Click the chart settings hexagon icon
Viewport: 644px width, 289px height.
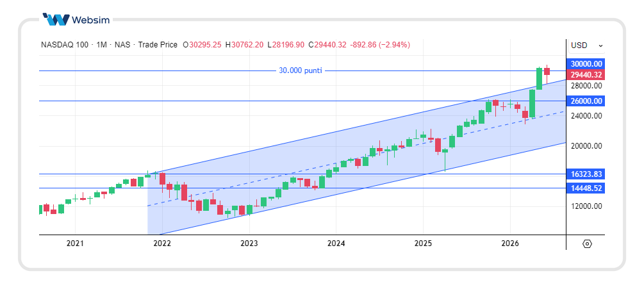[x=588, y=244]
